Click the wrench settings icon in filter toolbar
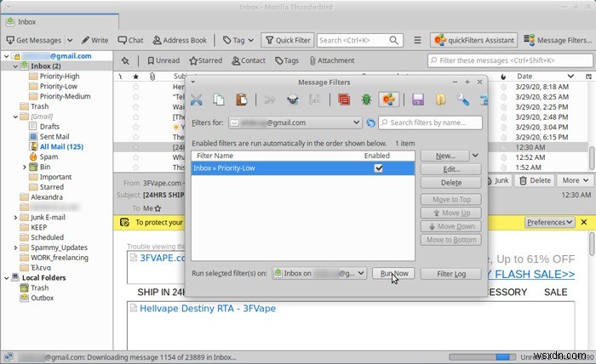Image resolution: width=596 pixels, height=364 pixels. click(462, 100)
